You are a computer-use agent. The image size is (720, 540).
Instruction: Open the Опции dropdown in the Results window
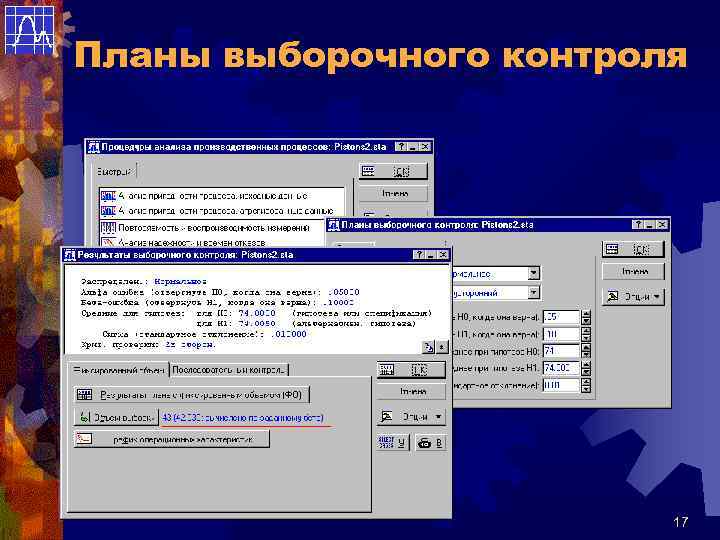pyautogui.click(x=411, y=417)
